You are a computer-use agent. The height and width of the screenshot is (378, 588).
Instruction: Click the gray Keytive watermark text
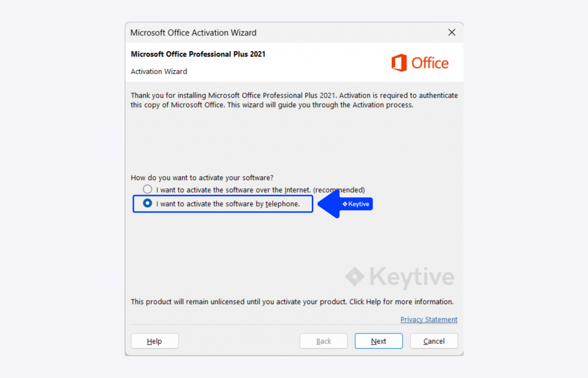(x=412, y=277)
